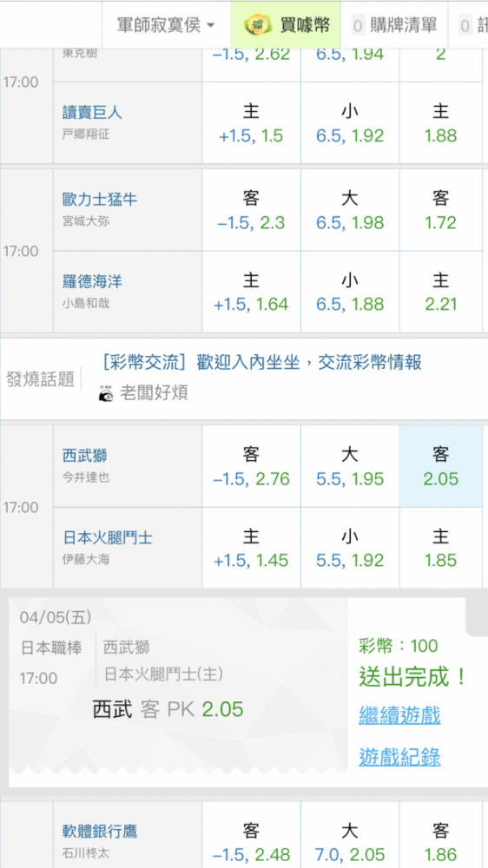
Task: Open the 西武獅 team link
Action: (85, 456)
